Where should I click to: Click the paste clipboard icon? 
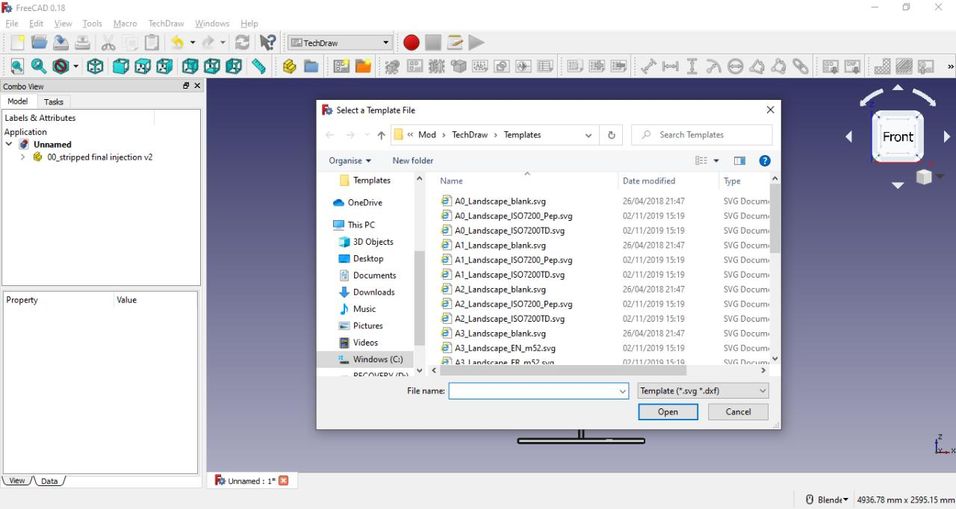(x=152, y=43)
